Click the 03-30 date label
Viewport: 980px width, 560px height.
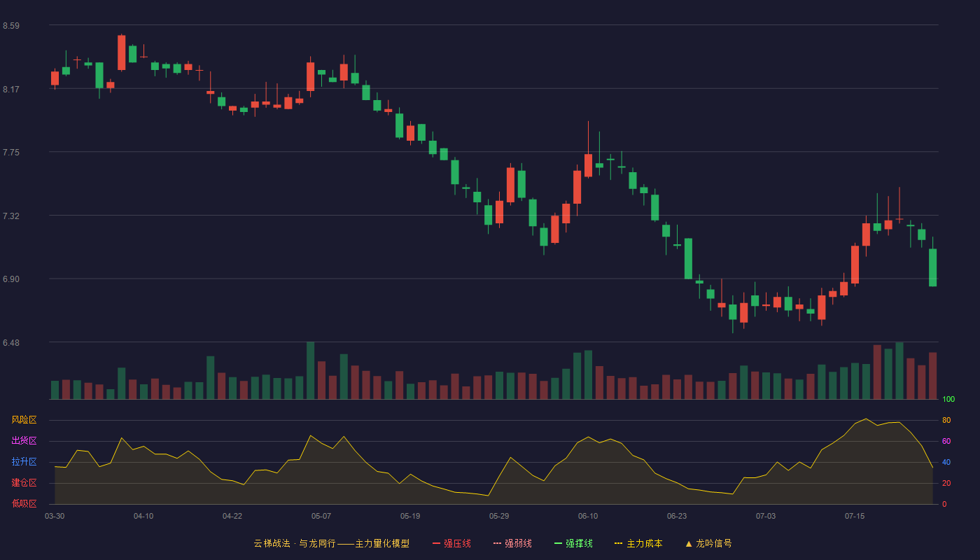point(55,516)
